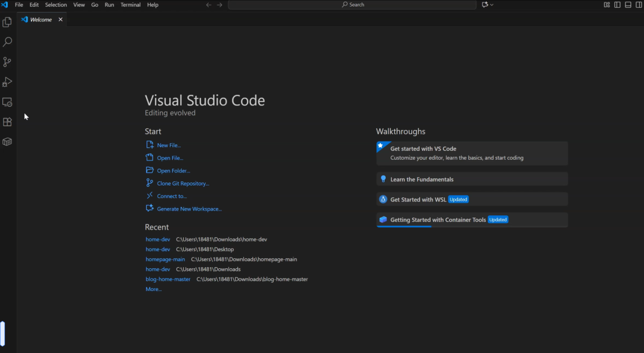Toggle the secondary side bar
Image resolution: width=644 pixels, height=353 pixels.
[x=639, y=5]
